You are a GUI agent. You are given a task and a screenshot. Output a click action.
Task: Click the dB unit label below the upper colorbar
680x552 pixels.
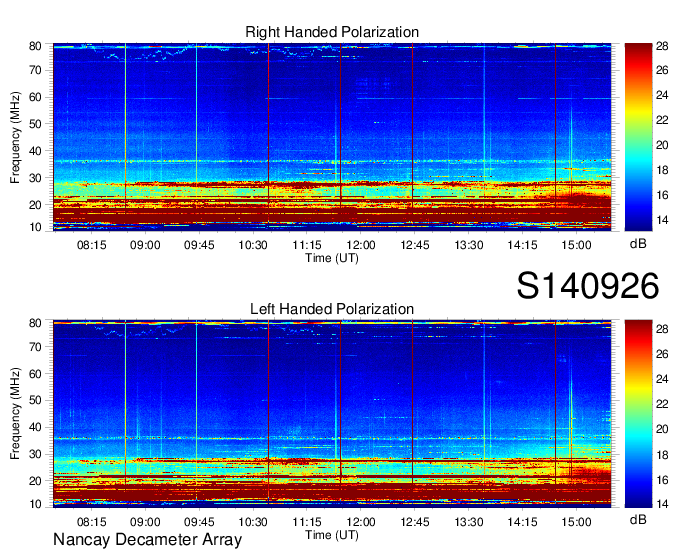(638, 244)
